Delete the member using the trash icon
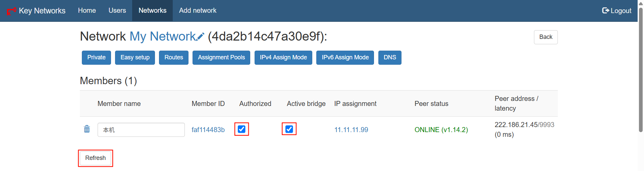Screen dimensions: 644x171 click(x=87, y=129)
